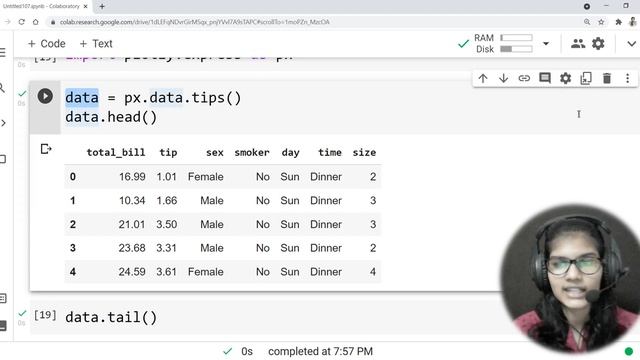This screenshot has width=640, height=360.
Task: Open the new browser tab button
Action: coord(102,7)
